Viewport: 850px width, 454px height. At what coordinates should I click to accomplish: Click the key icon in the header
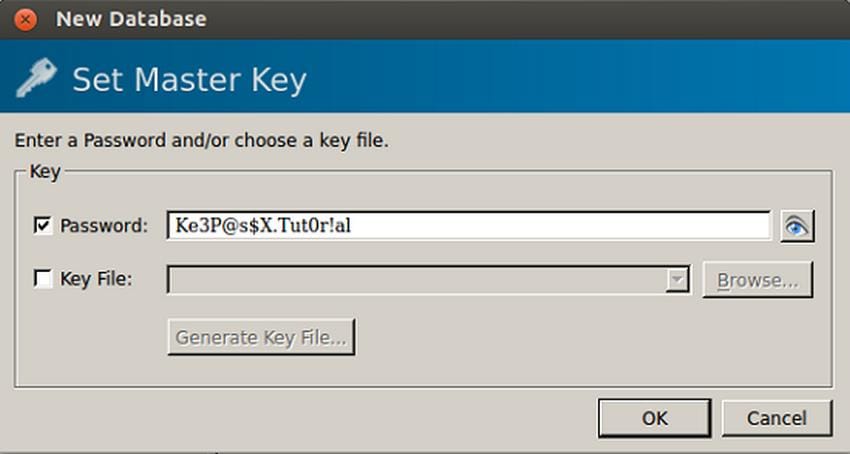(x=36, y=79)
